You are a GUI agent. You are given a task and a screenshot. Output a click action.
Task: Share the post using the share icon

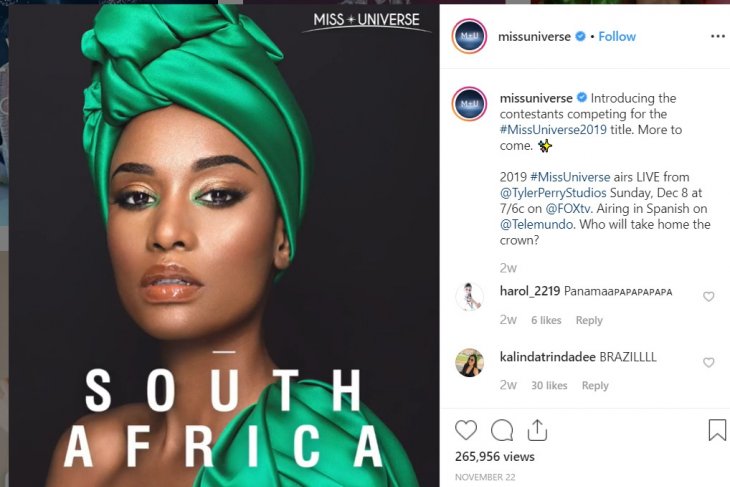[x=537, y=430]
